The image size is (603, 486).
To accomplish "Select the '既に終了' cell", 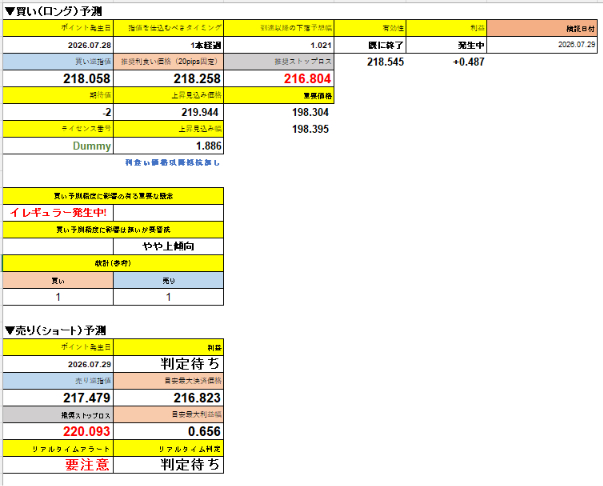I will tap(370, 45).
